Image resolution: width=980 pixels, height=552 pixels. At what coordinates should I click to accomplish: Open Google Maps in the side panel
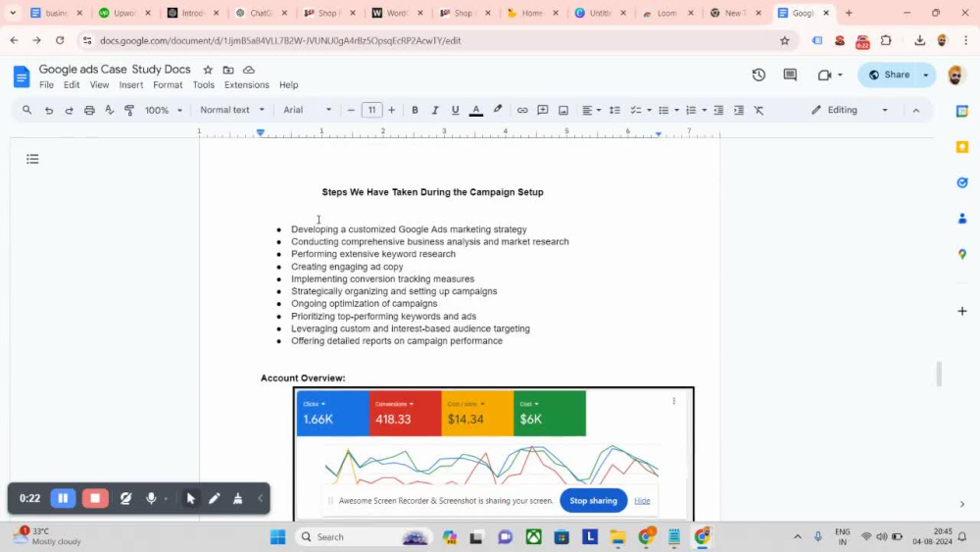(962, 254)
